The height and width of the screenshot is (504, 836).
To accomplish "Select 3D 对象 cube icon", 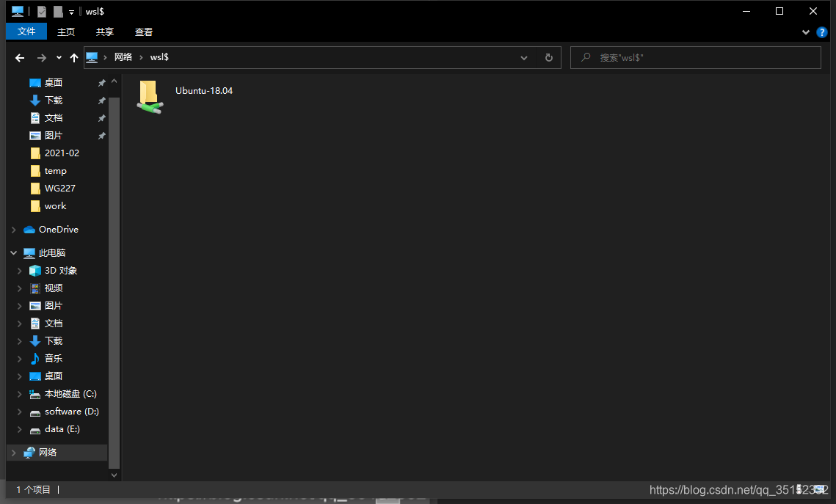I will pos(35,271).
